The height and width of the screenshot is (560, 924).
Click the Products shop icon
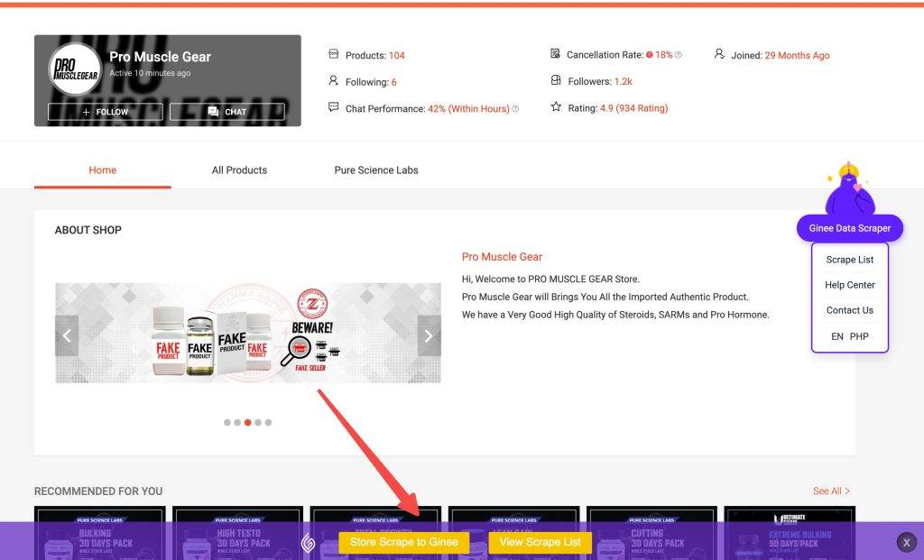click(334, 54)
